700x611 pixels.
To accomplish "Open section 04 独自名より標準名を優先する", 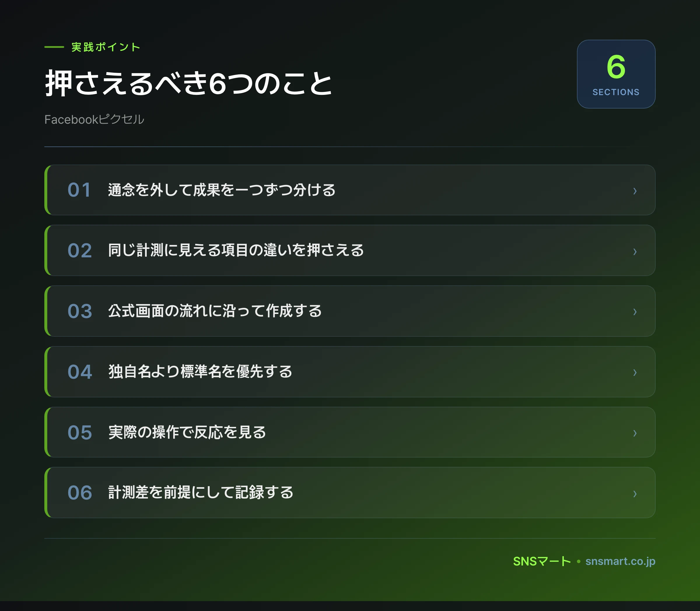I will coord(350,372).
